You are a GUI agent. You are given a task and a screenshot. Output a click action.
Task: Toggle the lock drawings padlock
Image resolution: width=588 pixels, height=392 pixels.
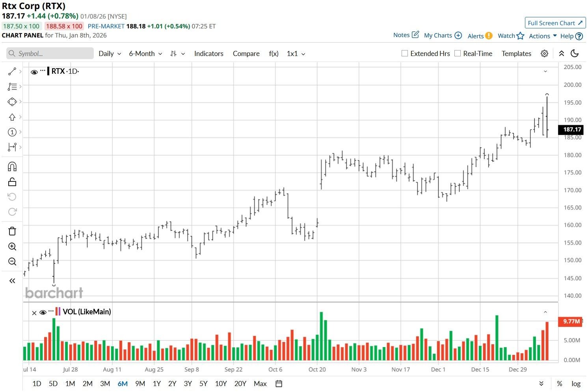[x=12, y=182]
